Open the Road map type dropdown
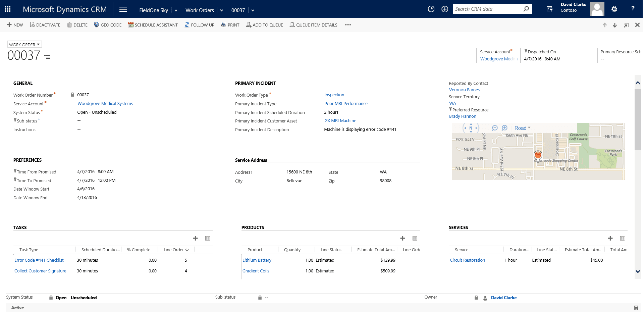Image resolution: width=644 pixels, height=313 pixels. point(522,128)
